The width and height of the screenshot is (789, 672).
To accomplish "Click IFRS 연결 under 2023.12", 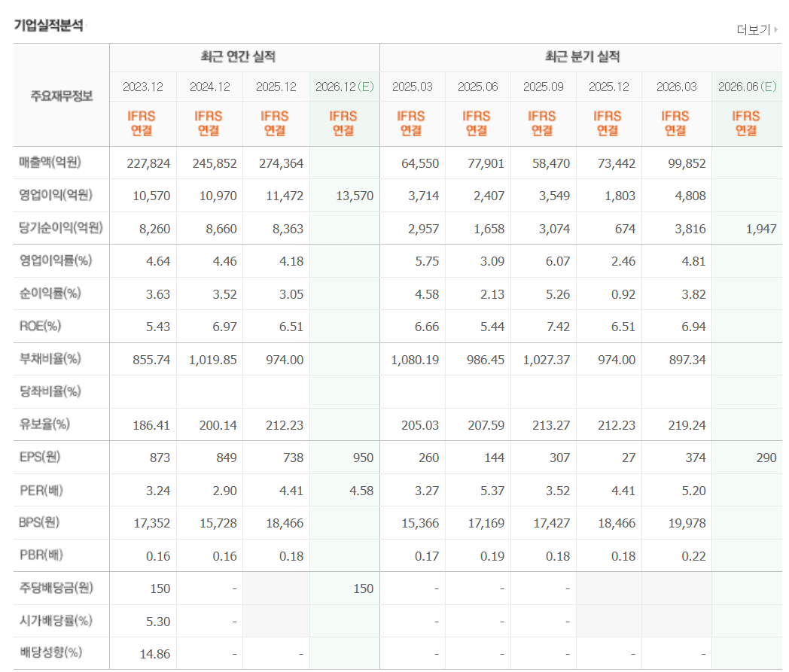I will (142, 123).
